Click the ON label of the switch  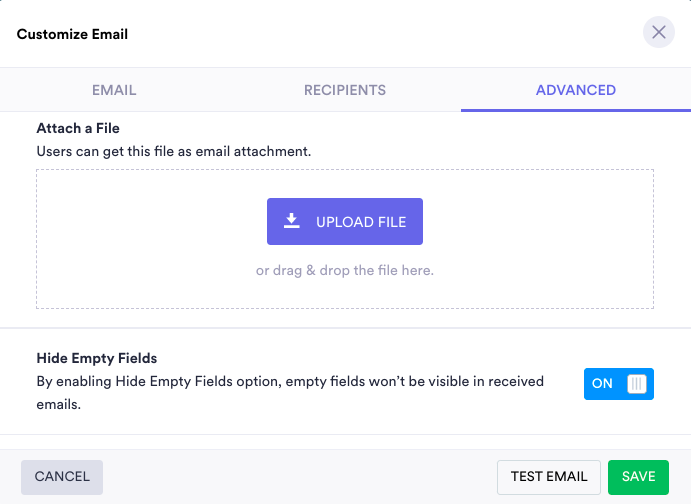[602, 384]
